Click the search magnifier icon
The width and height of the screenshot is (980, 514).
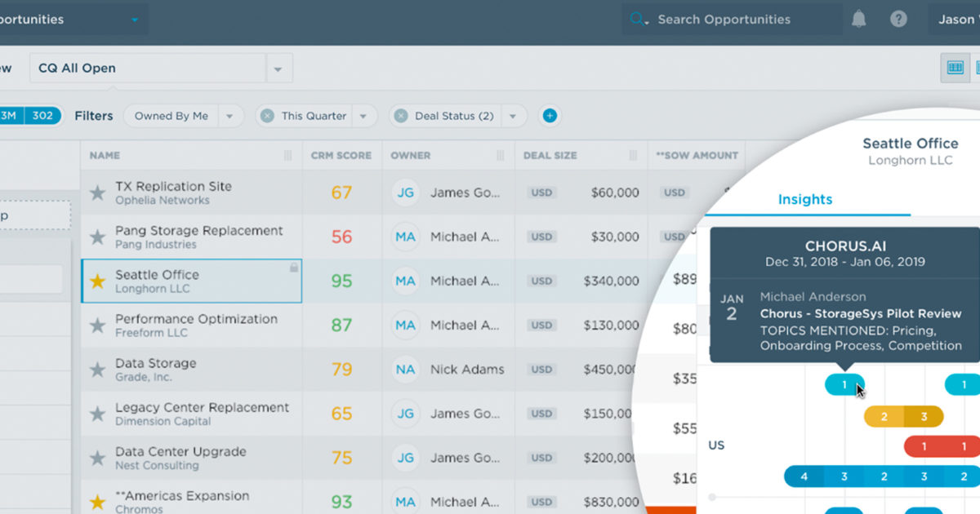pos(637,20)
